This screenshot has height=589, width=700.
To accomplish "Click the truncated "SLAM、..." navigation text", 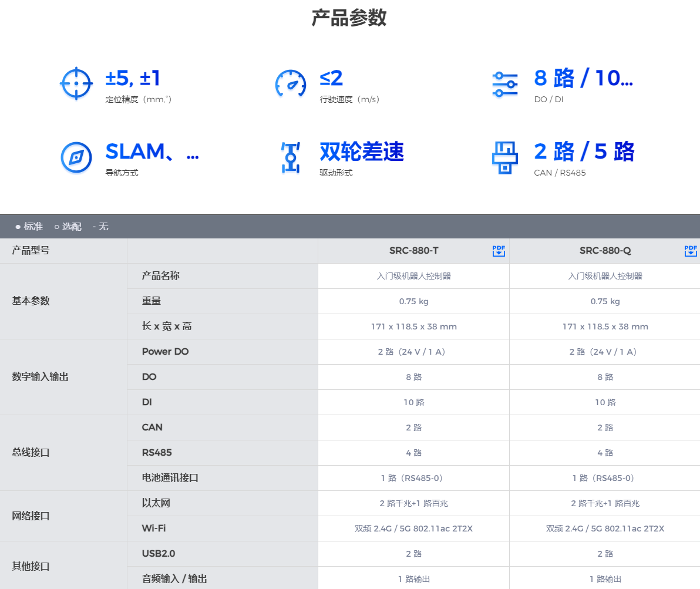I will pos(152,152).
